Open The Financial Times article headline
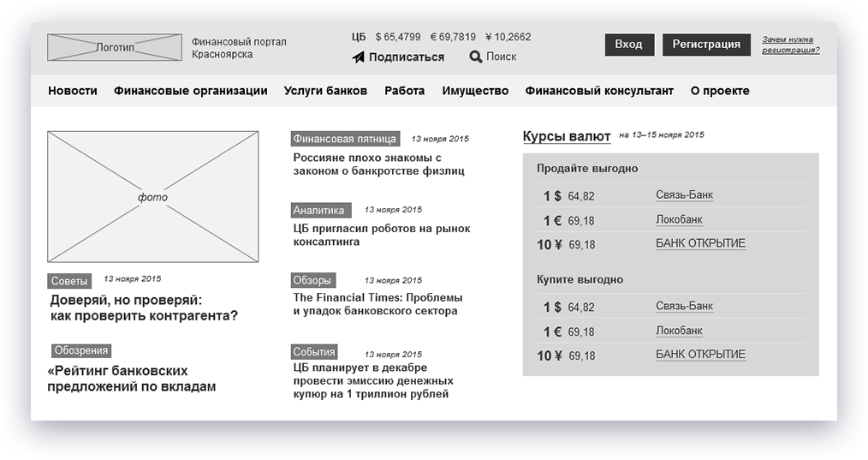 pyautogui.click(x=378, y=304)
